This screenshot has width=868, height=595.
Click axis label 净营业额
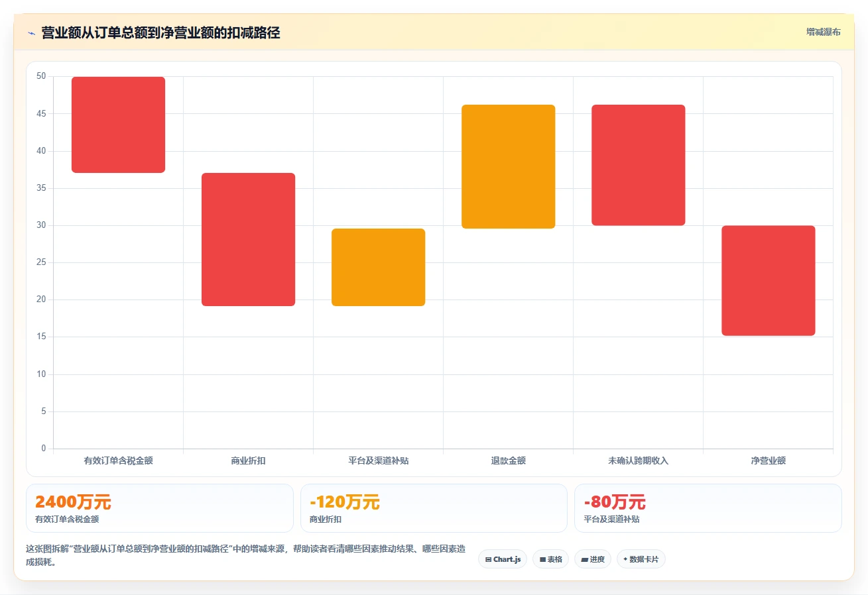coord(768,460)
